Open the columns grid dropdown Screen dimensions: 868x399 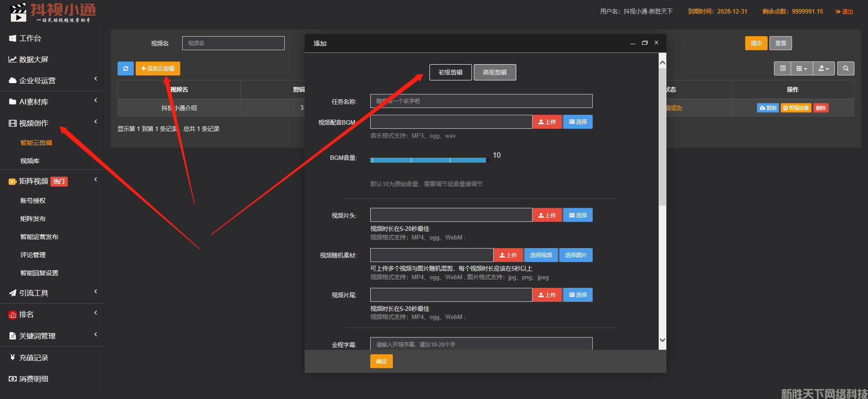802,69
